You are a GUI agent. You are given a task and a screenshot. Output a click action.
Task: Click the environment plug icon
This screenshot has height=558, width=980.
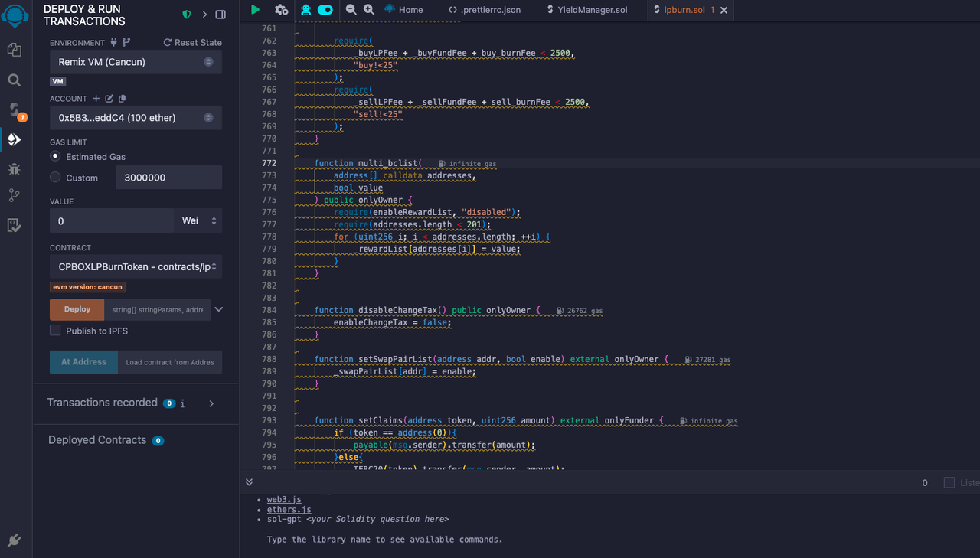[x=114, y=42]
